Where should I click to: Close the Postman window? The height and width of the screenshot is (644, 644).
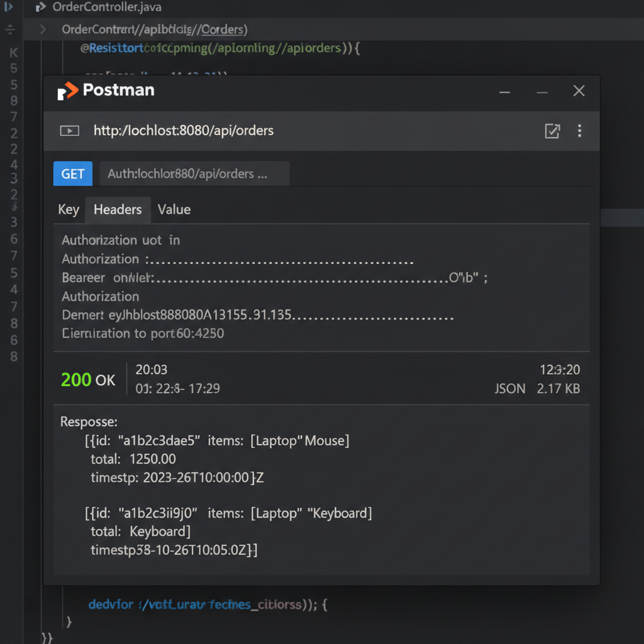pos(579,91)
